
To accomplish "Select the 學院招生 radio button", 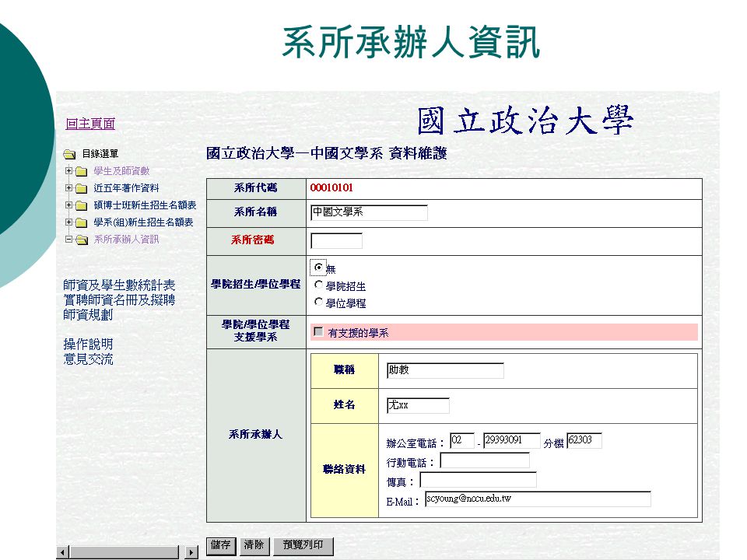I will 318,285.
